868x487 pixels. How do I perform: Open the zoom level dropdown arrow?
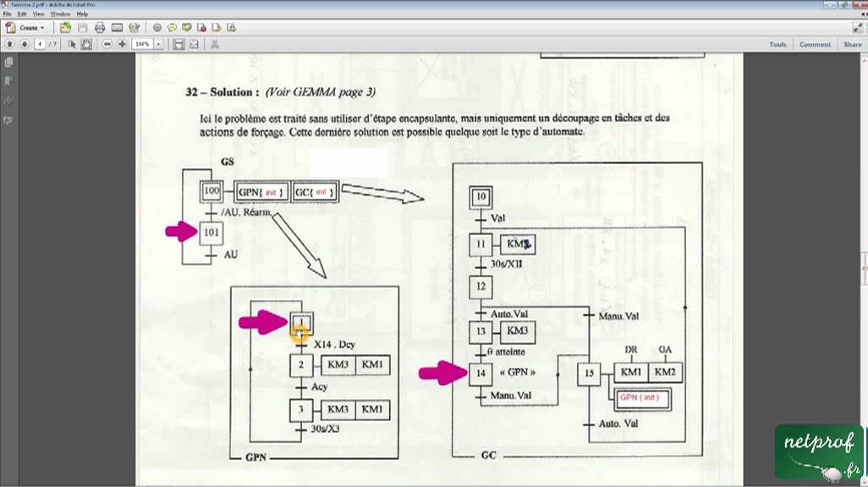click(x=158, y=44)
